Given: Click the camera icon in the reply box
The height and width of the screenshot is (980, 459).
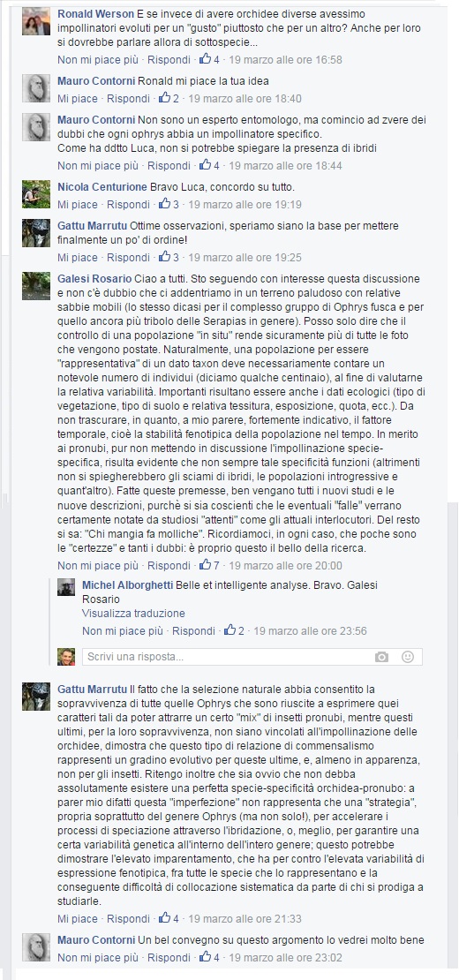Looking at the screenshot, I should (381, 657).
